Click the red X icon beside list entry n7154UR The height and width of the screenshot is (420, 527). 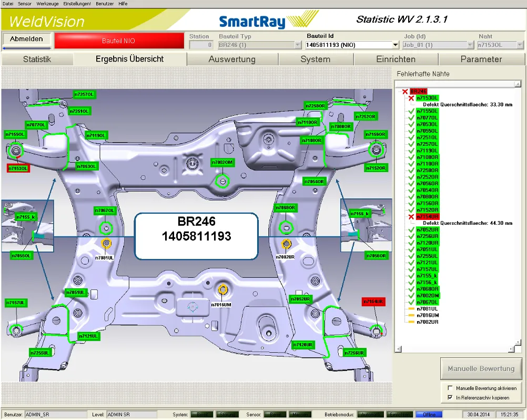(411, 217)
